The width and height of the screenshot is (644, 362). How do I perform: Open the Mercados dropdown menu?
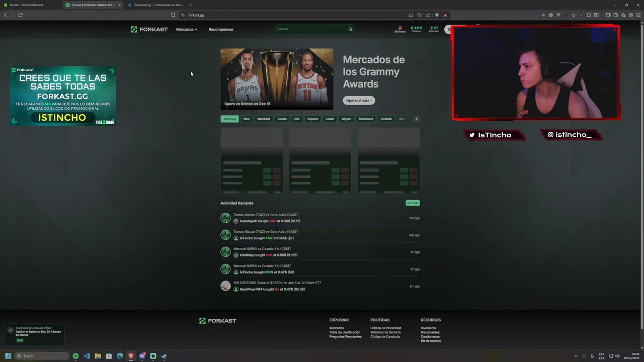[187, 29]
